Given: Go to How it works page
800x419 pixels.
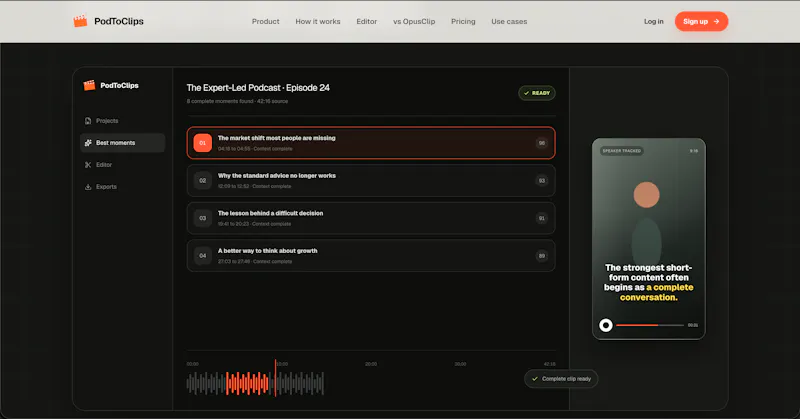Looking at the screenshot, I should (x=317, y=21).
